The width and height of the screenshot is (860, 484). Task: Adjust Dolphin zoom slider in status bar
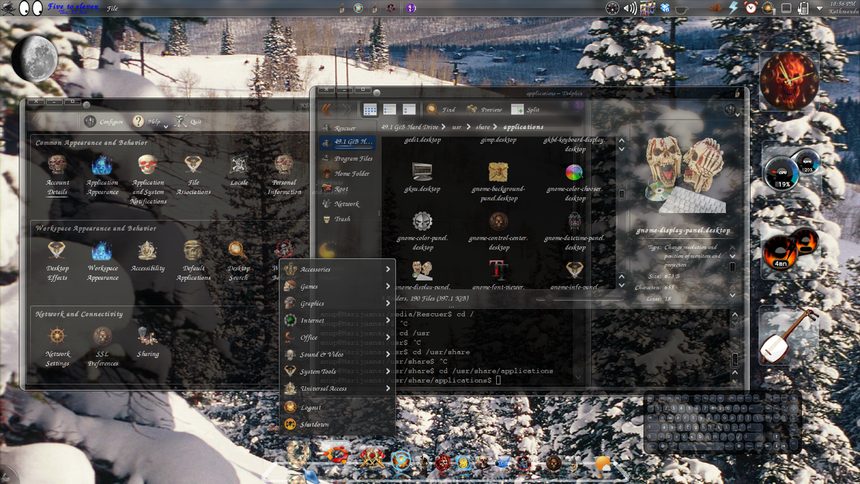[x=580, y=299]
